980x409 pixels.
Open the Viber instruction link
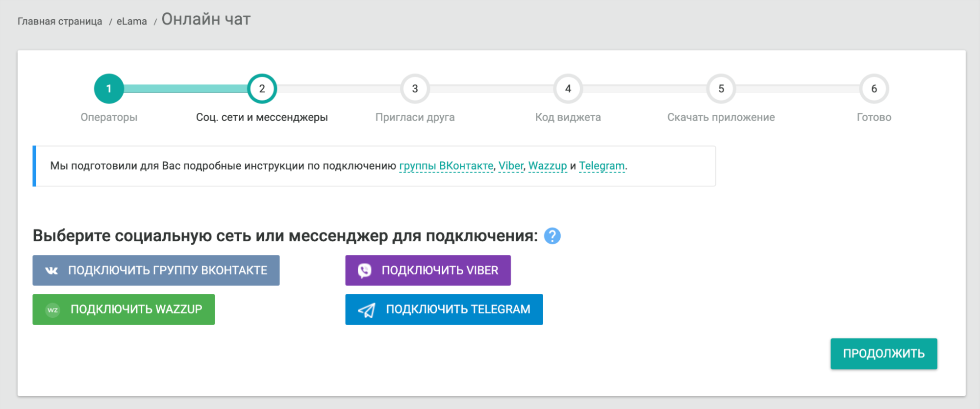click(511, 166)
